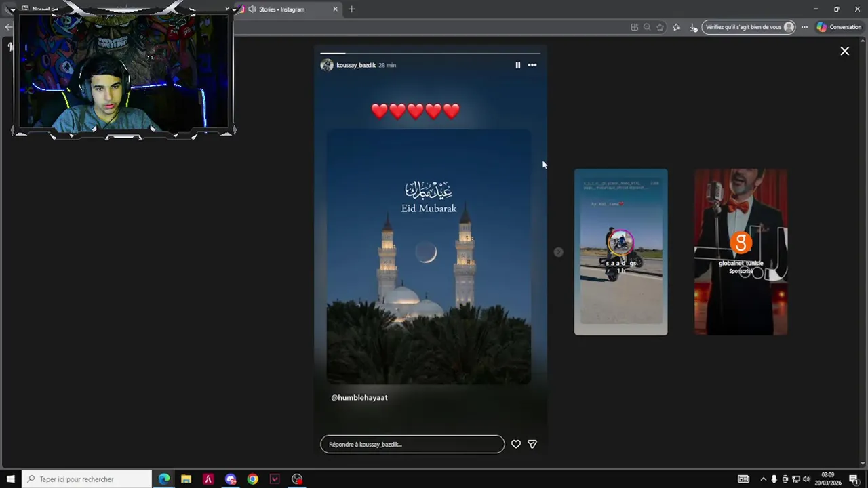Click the @humblehayaat mention

359,397
